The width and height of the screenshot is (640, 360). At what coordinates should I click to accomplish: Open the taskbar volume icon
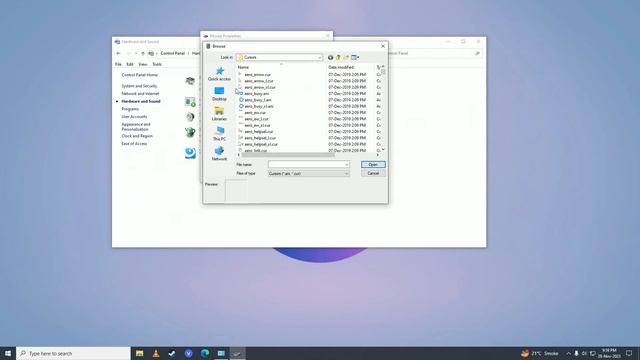(584, 353)
